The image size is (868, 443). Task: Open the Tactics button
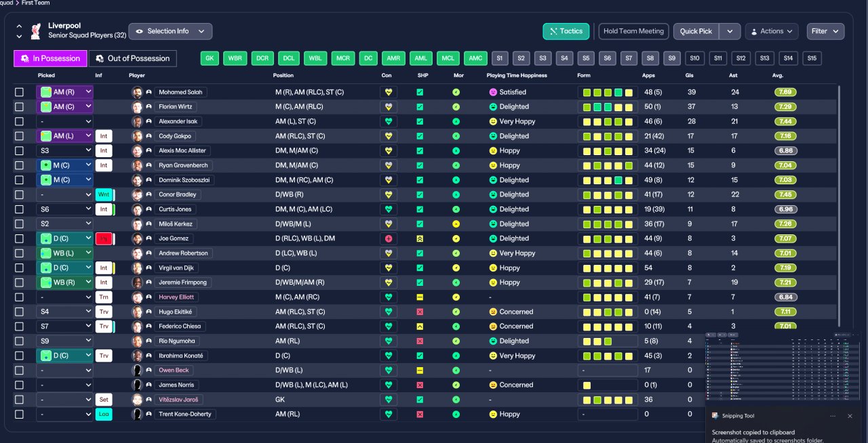coord(566,31)
